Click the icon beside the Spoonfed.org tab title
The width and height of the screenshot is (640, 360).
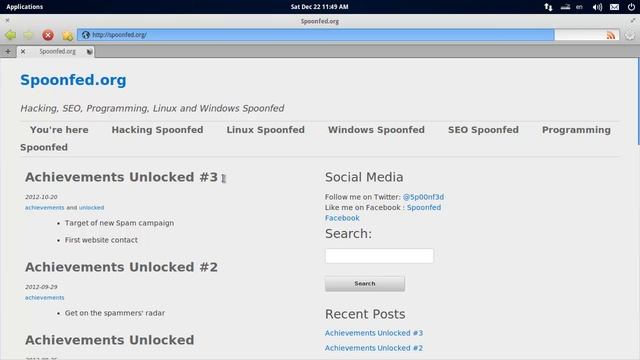coord(89,51)
